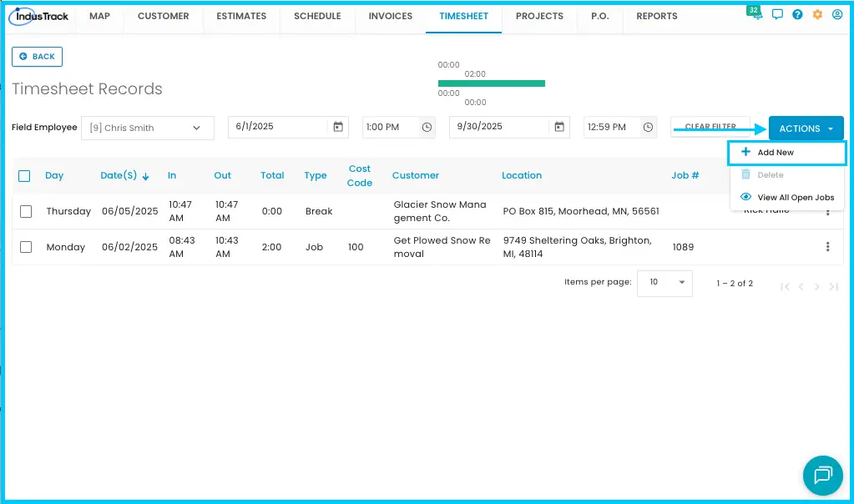Click the 2:00 total cell
This screenshot has width=854, height=504.
click(271, 247)
